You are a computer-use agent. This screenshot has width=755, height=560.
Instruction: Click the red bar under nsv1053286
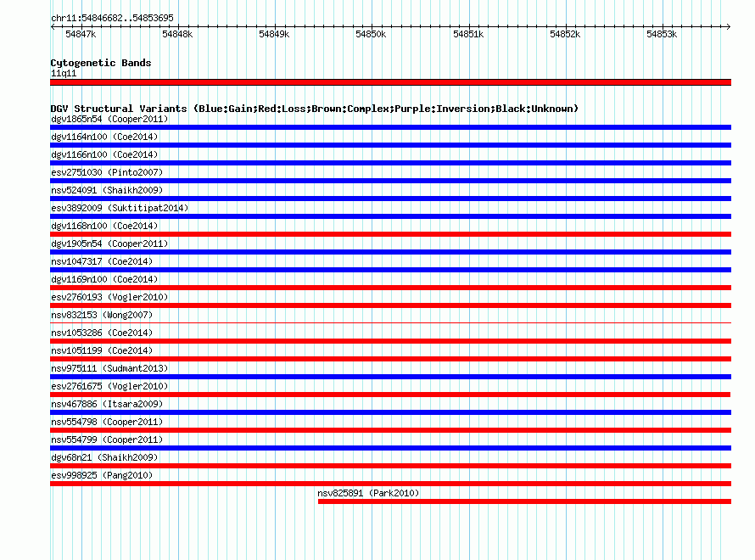click(x=390, y=341)
